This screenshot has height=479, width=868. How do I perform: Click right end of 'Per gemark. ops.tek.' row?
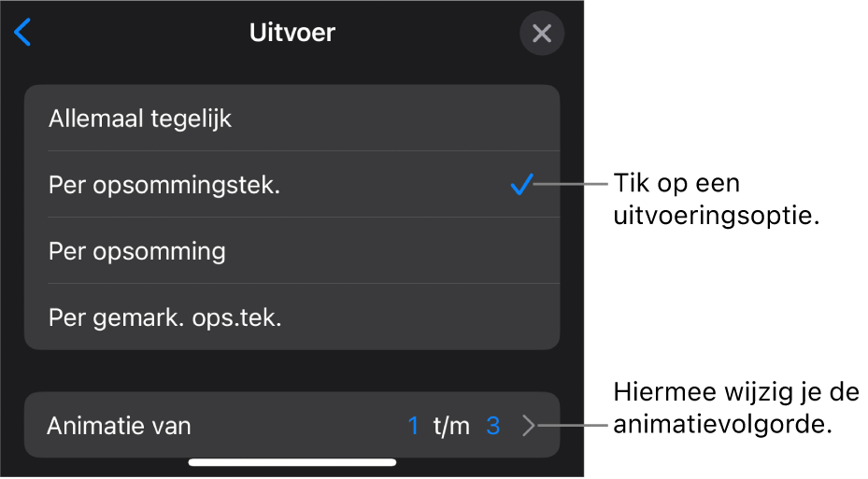tap(523, 317)
